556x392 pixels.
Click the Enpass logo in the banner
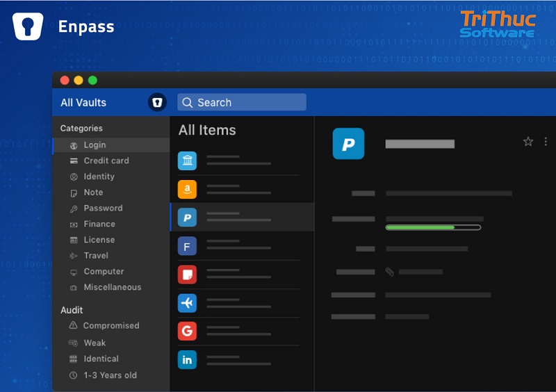28,26
